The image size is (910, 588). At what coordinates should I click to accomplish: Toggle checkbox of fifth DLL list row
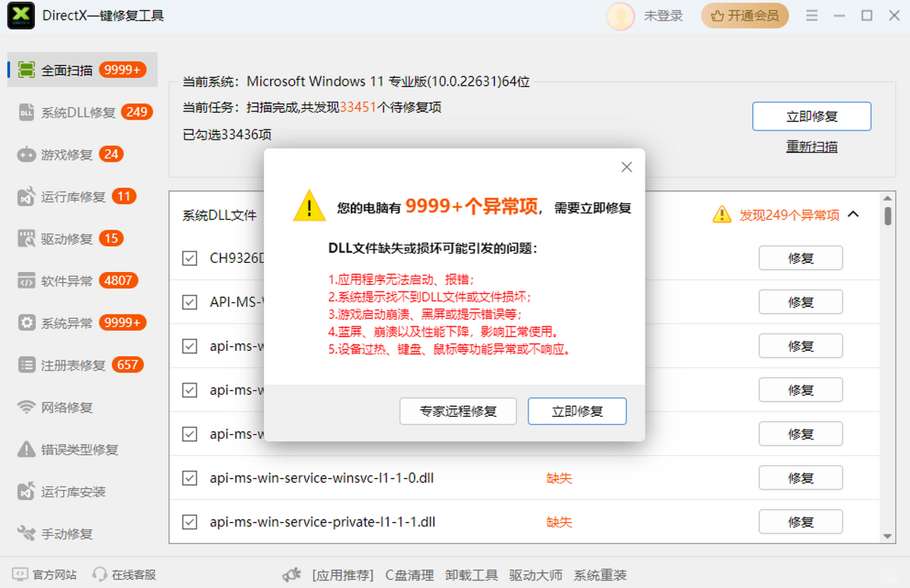(190, 434)
